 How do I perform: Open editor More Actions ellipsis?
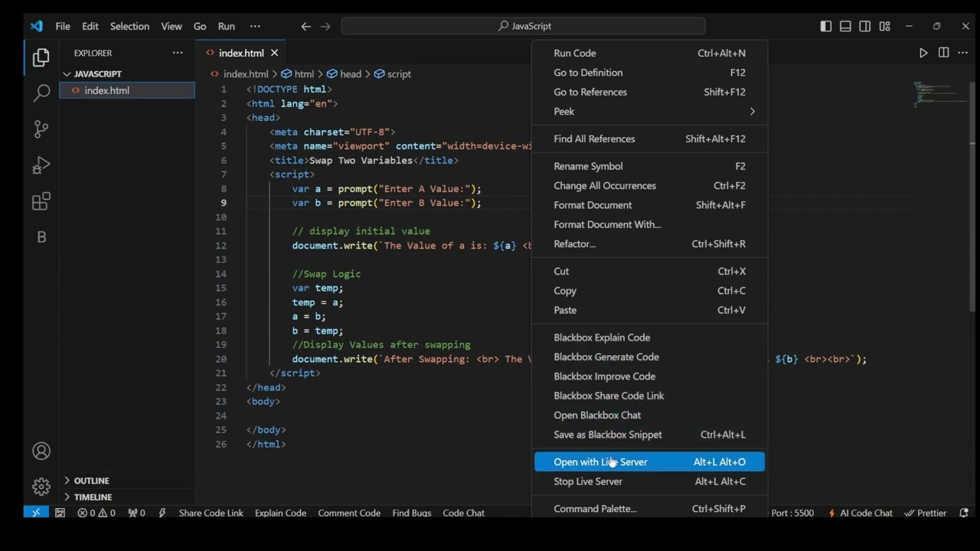click(x=963, y=53)
